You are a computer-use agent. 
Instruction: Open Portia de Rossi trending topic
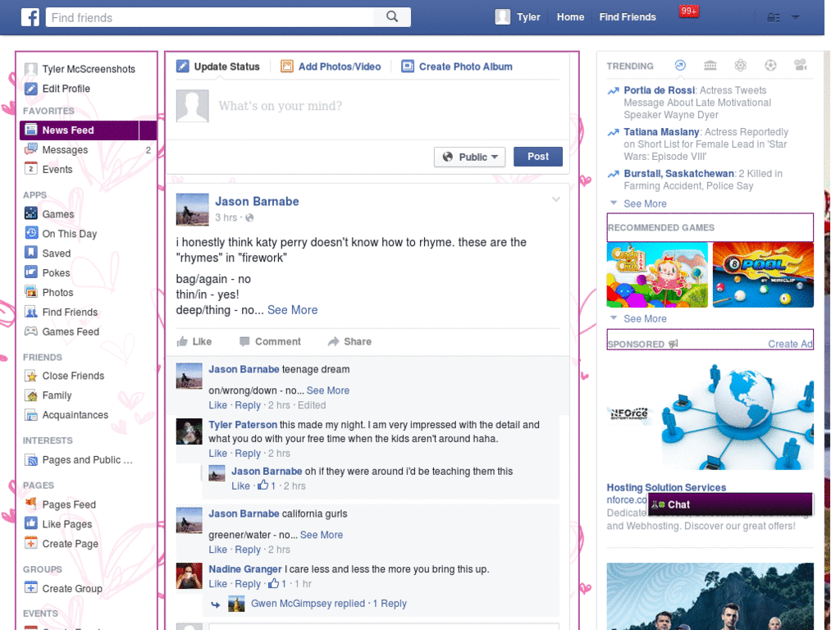(659, 90)
